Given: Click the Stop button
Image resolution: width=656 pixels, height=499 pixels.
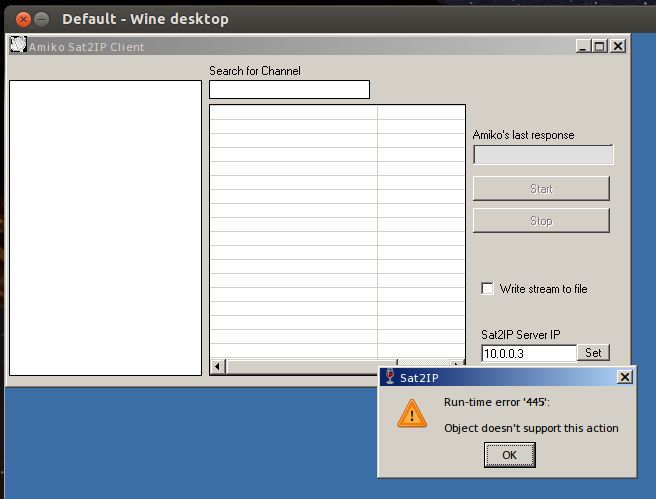Looking at the screenshot, I should (541, 220).
